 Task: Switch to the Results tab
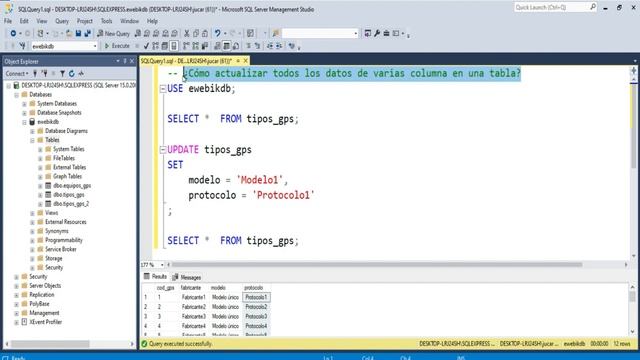155,277
